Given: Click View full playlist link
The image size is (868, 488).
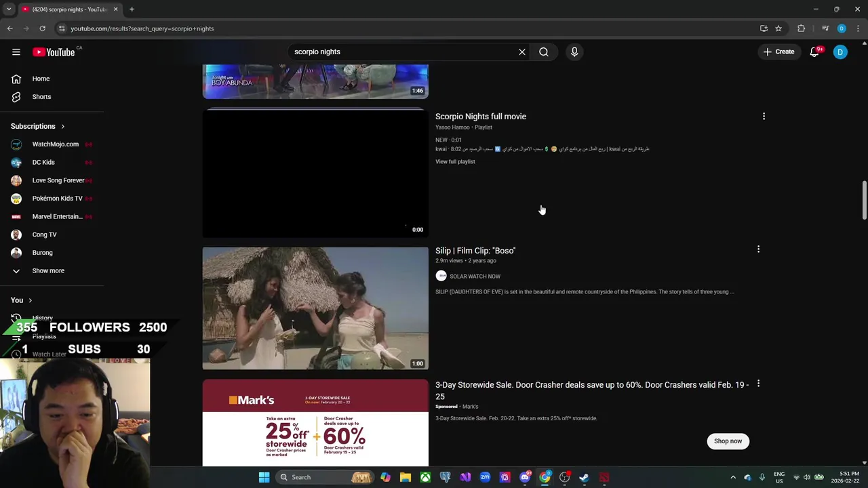Looking at the screenshot, I should tap(455, 161).
